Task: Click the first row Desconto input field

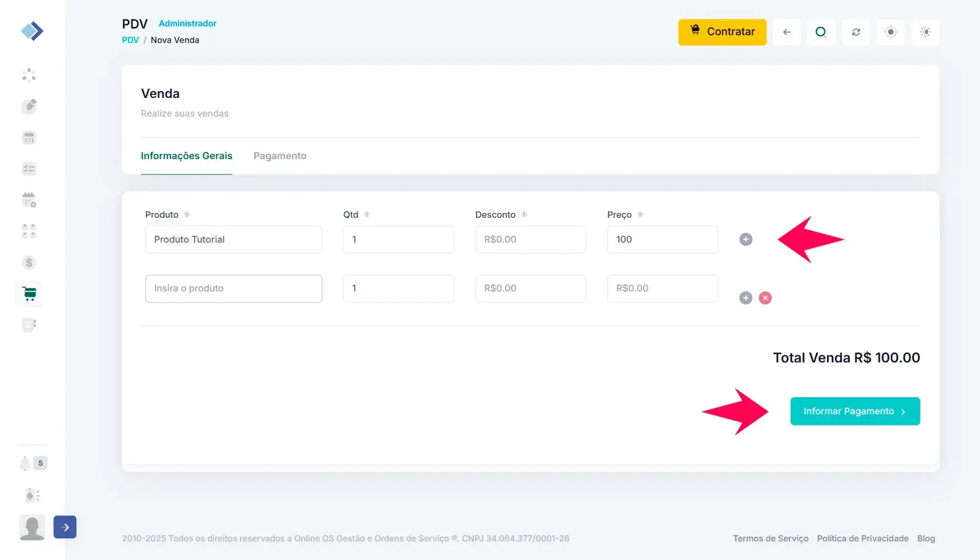Action: [530, 239]
